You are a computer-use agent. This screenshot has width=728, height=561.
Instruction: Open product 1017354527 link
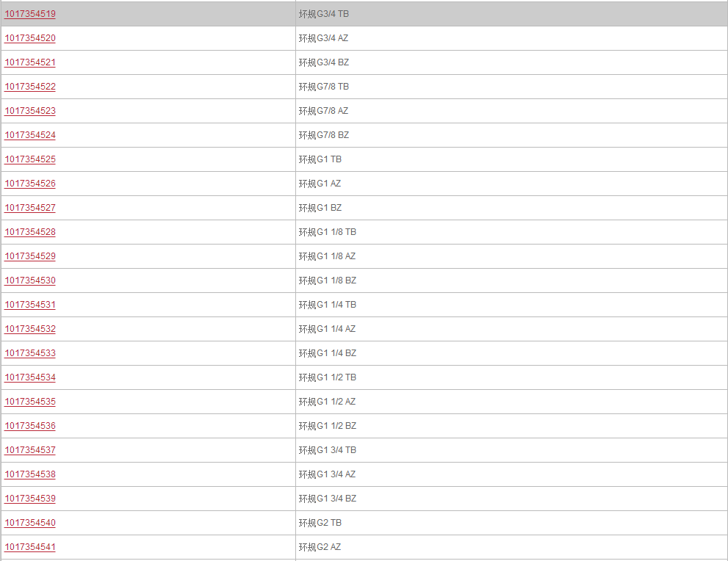click(30, 208)
